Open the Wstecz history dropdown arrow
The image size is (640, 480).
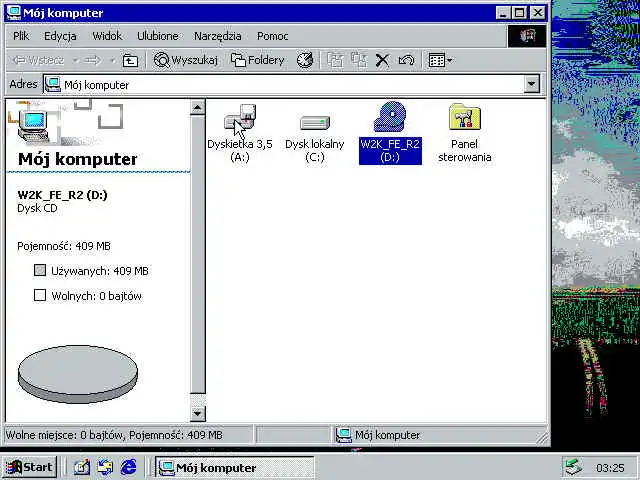[75, 60]
